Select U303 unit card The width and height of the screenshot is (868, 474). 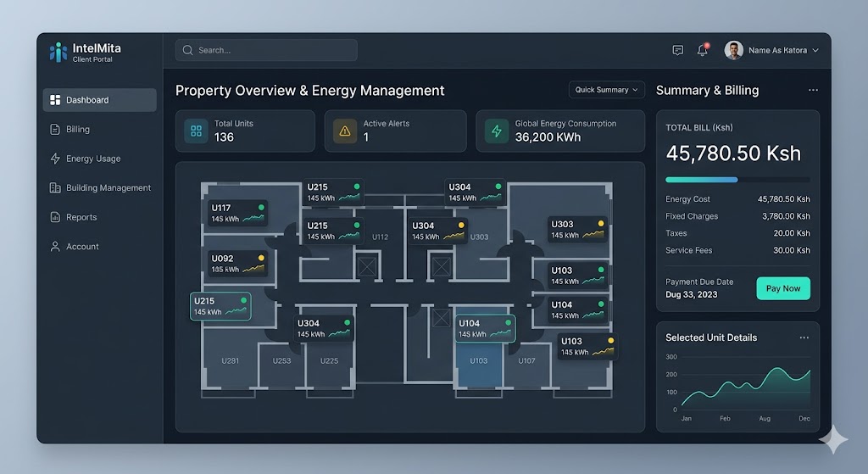tap(576, 229)
